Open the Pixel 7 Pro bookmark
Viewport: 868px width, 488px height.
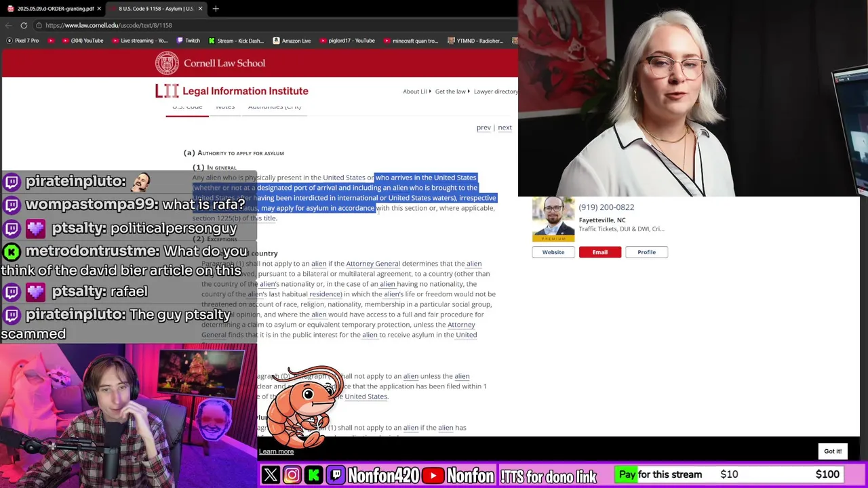[x=22, y=41]
